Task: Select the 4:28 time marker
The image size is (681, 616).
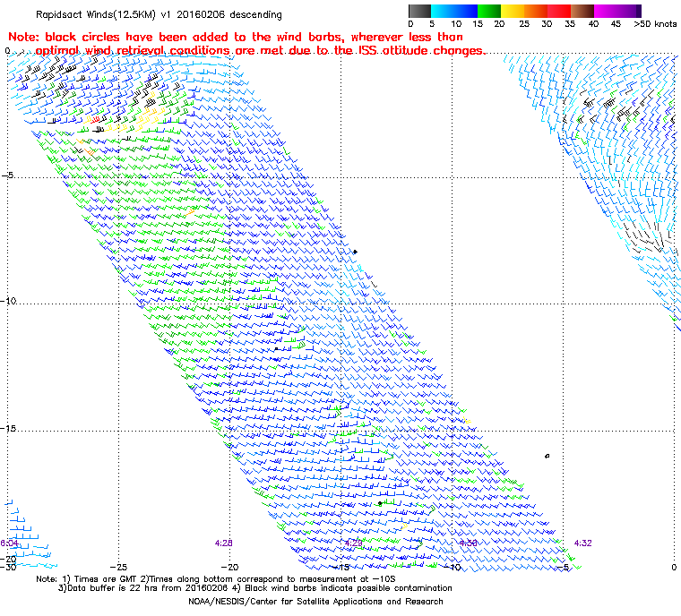Action: [224, 543]
